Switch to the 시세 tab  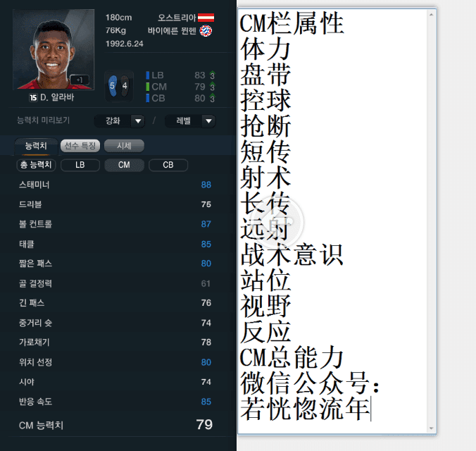pyautogui.click(x=124, y=146)
